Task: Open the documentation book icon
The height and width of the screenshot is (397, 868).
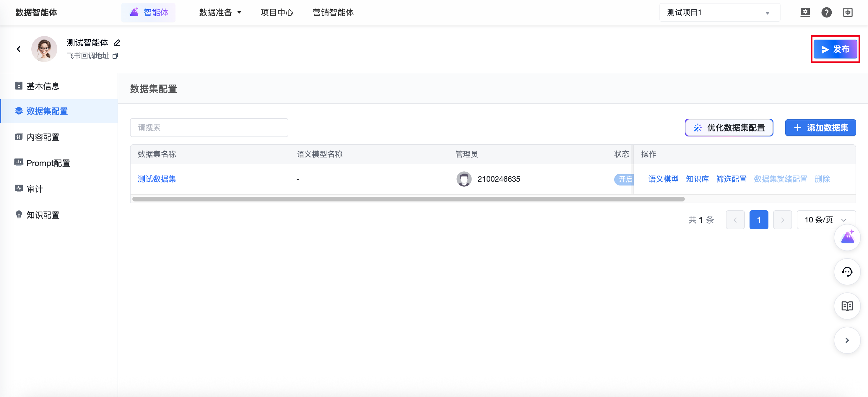Action: click(847, 306)
